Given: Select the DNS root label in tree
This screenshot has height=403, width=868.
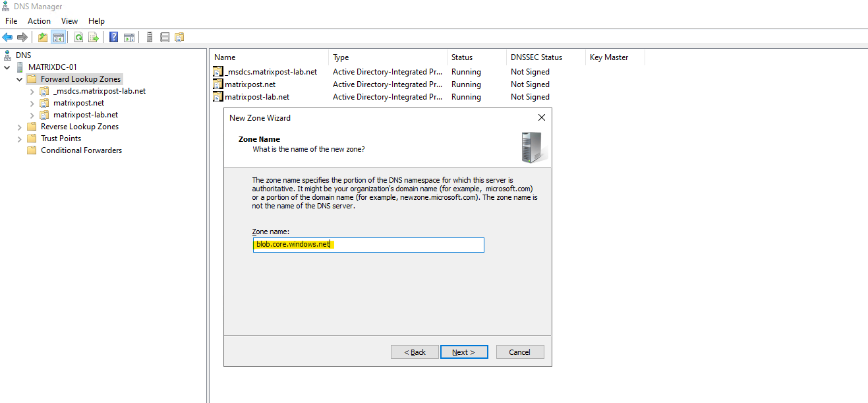Looking at the screenshot, I should click(x=24, y=55).
